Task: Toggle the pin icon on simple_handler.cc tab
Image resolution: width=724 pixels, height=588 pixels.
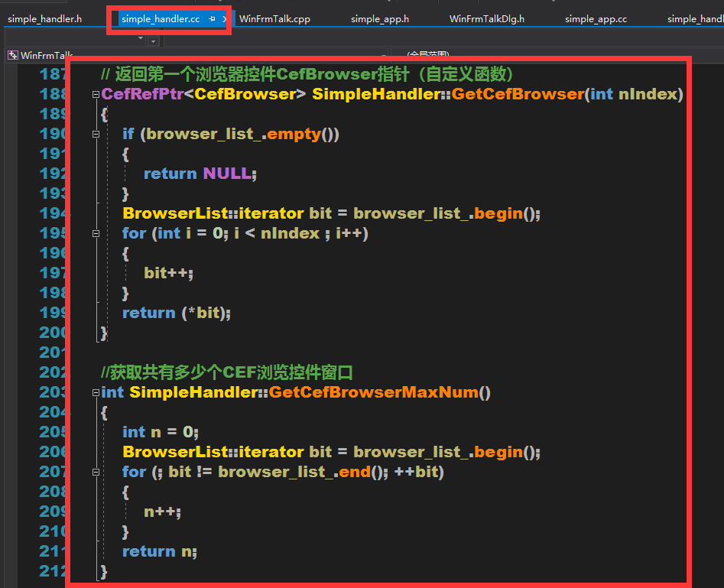Action: pyautogui.click(x=212, y=18)
